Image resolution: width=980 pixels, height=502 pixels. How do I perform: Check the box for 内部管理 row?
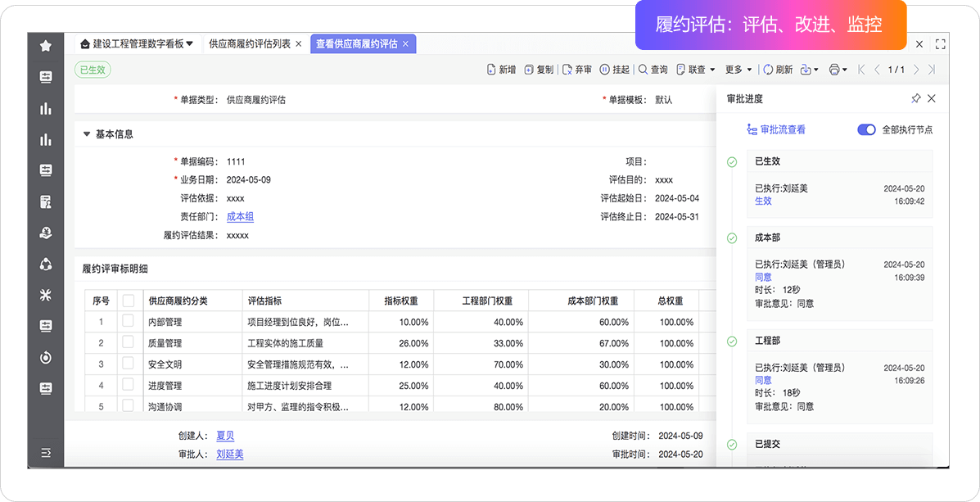[129, 322]
